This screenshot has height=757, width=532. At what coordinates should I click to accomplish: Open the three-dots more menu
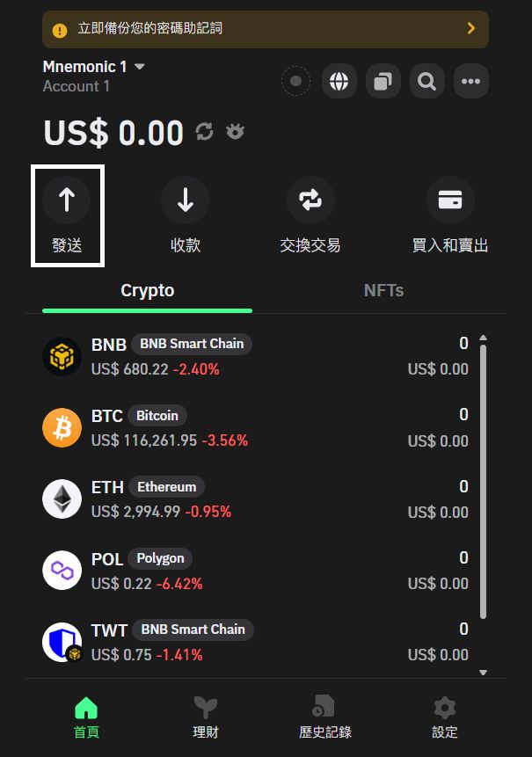tap(470, 81)
